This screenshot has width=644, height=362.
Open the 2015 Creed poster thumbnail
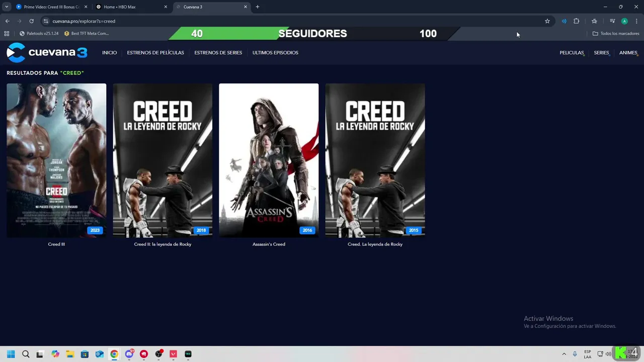point(375,160)
